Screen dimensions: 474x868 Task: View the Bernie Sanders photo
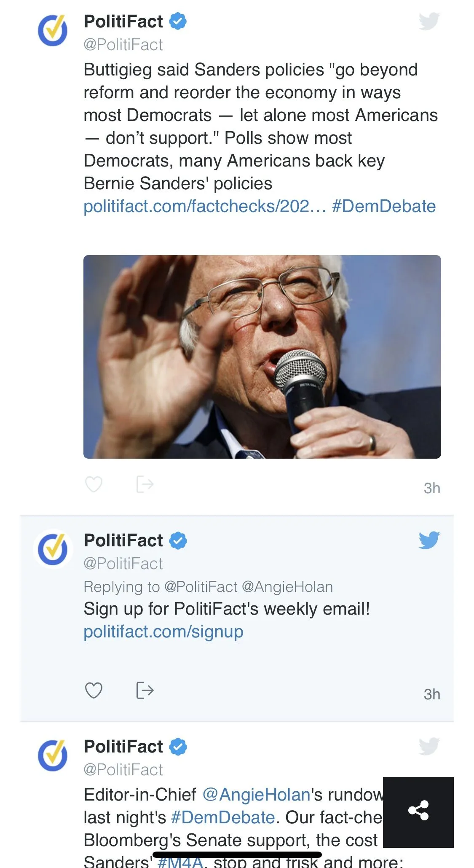pyautogui.click(x=262, y=357)
